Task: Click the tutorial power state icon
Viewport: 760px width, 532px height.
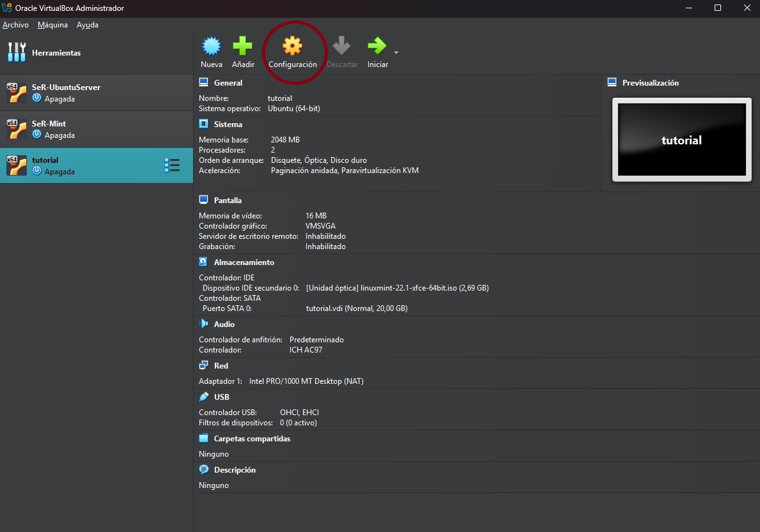Action: [37, 171]
